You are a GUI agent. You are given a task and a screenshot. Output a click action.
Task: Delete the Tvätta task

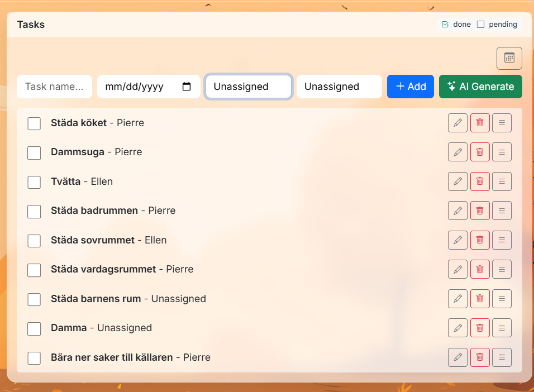480,181
